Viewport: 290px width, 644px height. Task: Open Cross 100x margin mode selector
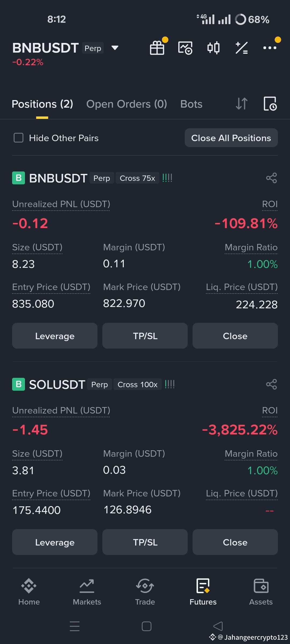point(137,385)
